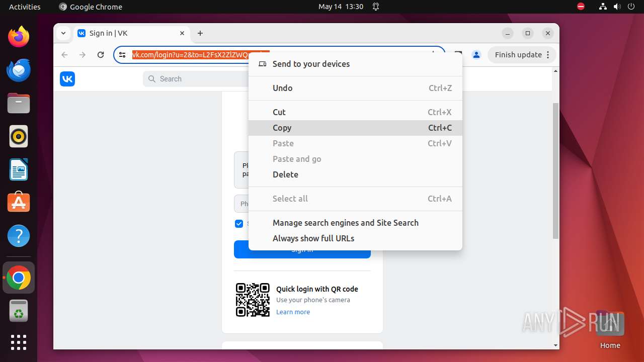
Task: Open Google Chrome app menu in top bar
Action: point(91,7)
